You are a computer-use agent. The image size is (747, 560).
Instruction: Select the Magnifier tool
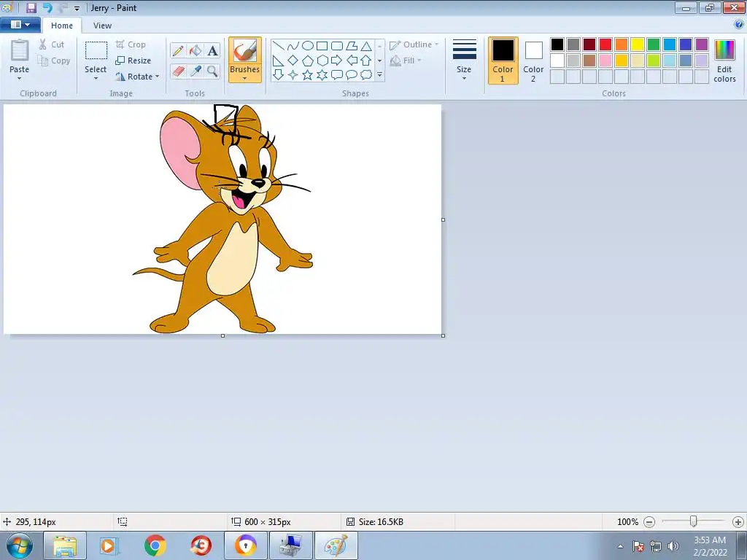coord(212,71)
